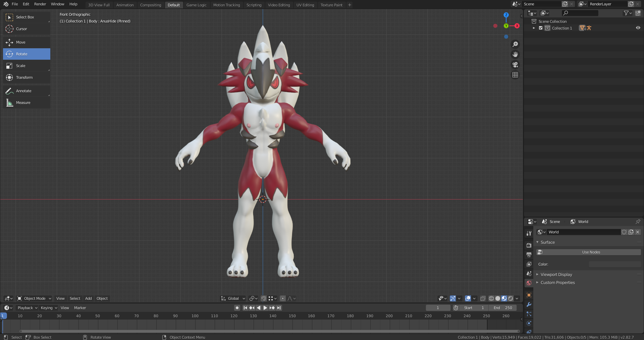644x340 pixels.
Task: Click the fake user shield icon
Action: click(624, 232)
